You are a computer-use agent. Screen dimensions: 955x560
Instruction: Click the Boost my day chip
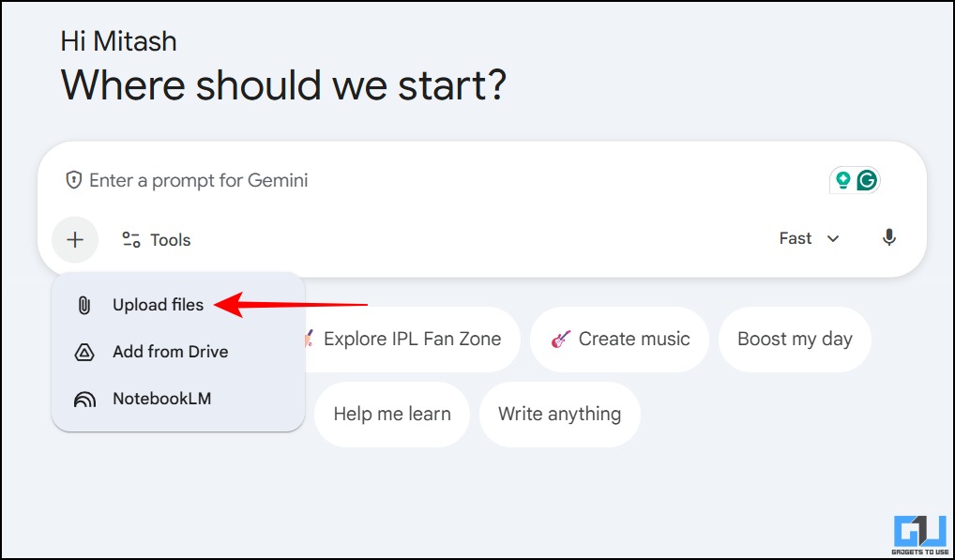coord(795,340)
